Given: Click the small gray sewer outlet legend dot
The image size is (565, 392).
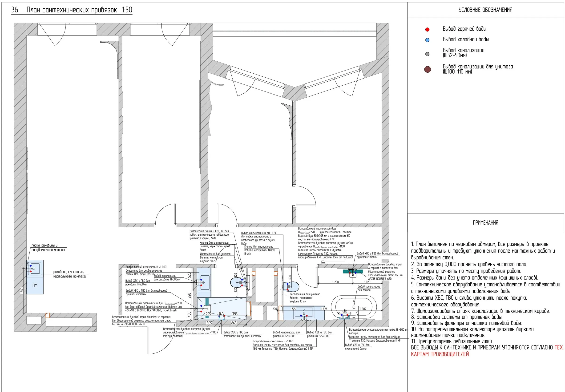Looking at the screenshot, I should pos(427,54).
